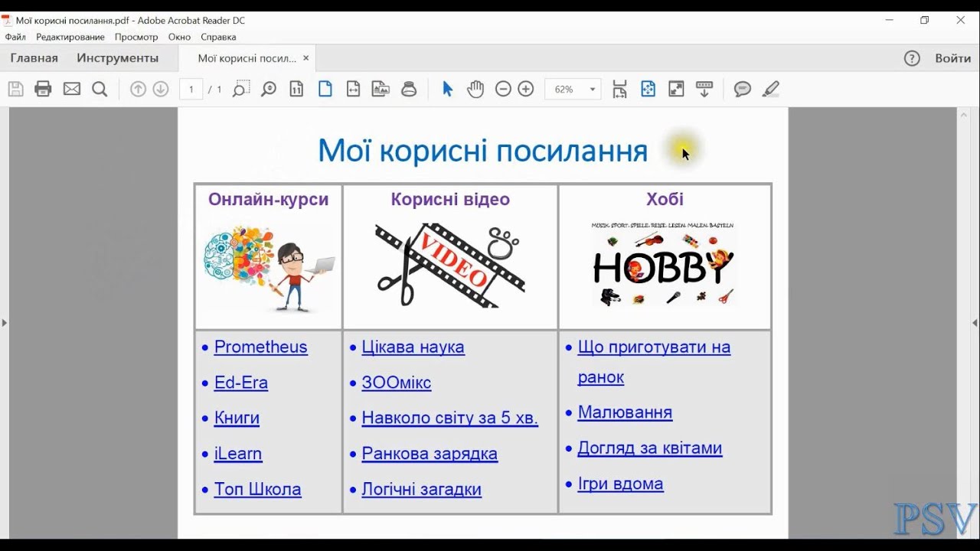Print the document via printer icon
Screen dimensions: 980x551
[x=44, y=90]
